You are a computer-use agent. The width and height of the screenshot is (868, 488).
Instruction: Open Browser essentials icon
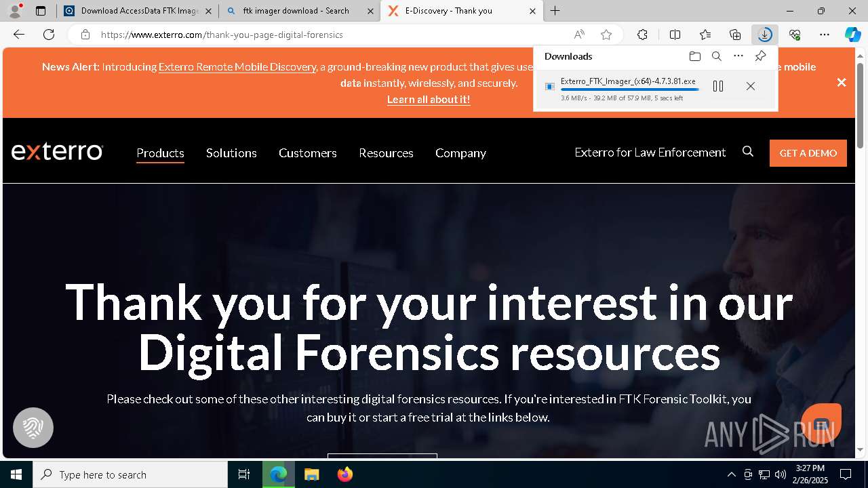[795, 35]
